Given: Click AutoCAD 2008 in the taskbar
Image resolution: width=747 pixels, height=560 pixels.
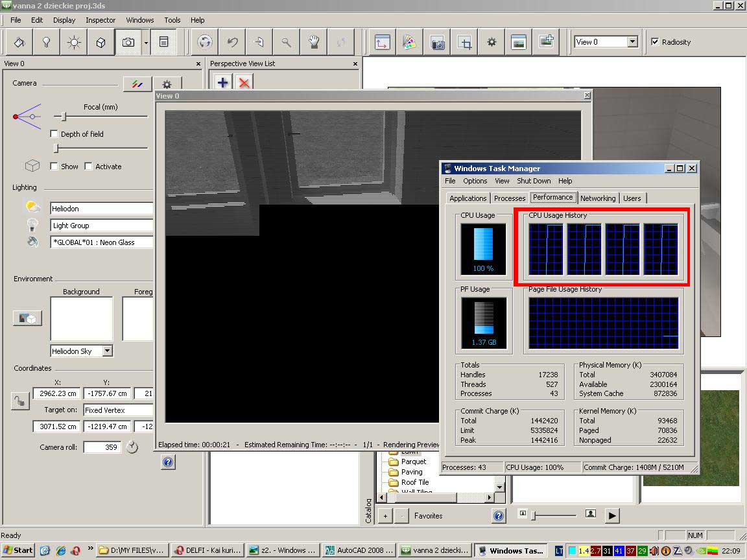Looking at the screenshot, I should [x=359, y=550].
